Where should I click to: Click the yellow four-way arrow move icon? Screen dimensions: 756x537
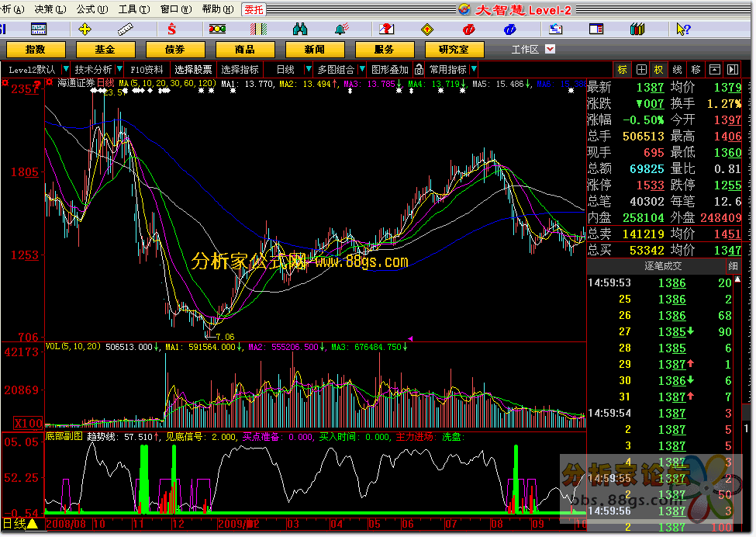click(85, 29)
